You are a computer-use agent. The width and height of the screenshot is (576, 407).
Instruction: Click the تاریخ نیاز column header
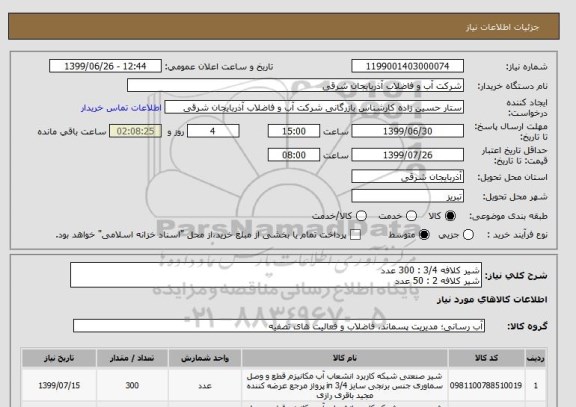point(59,358)
